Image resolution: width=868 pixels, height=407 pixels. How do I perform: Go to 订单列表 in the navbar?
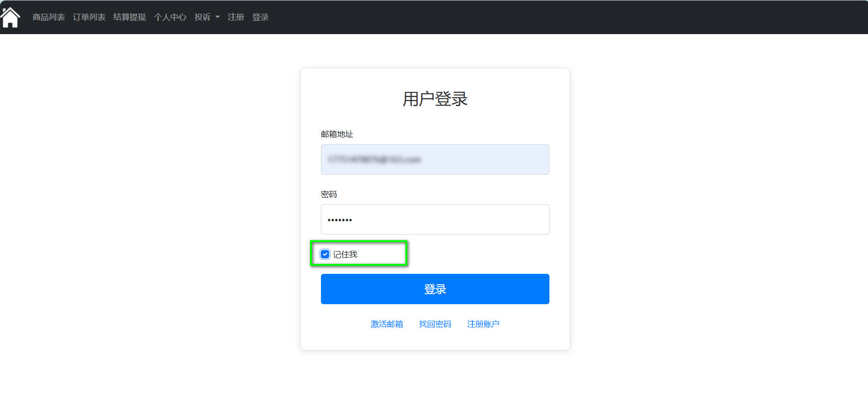click(89, 18)
